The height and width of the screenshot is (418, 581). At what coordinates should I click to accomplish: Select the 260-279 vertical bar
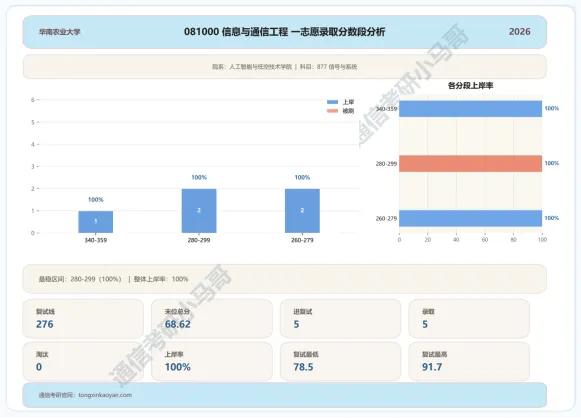pyautogui.click(x=302, y=211)
